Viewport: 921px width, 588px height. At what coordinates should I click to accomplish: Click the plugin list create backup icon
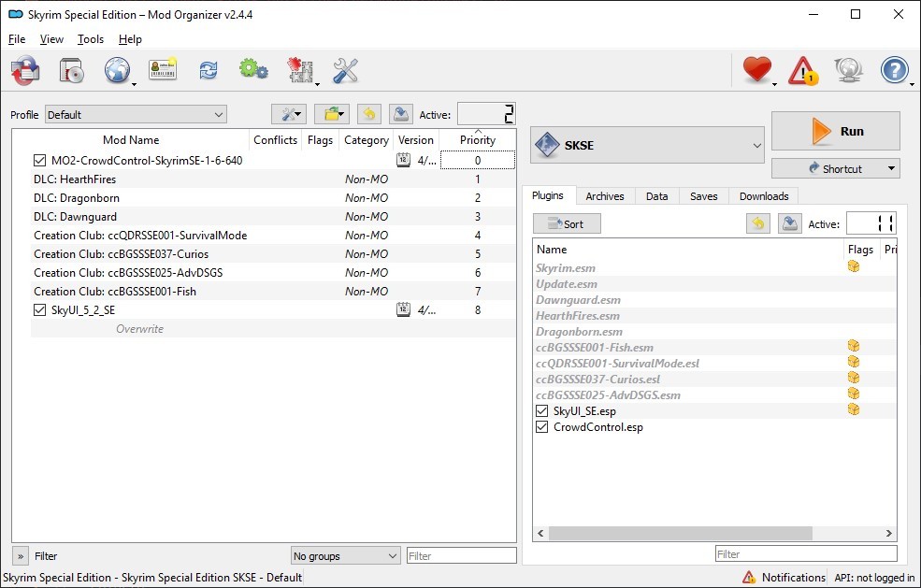(x=790, y=223)
